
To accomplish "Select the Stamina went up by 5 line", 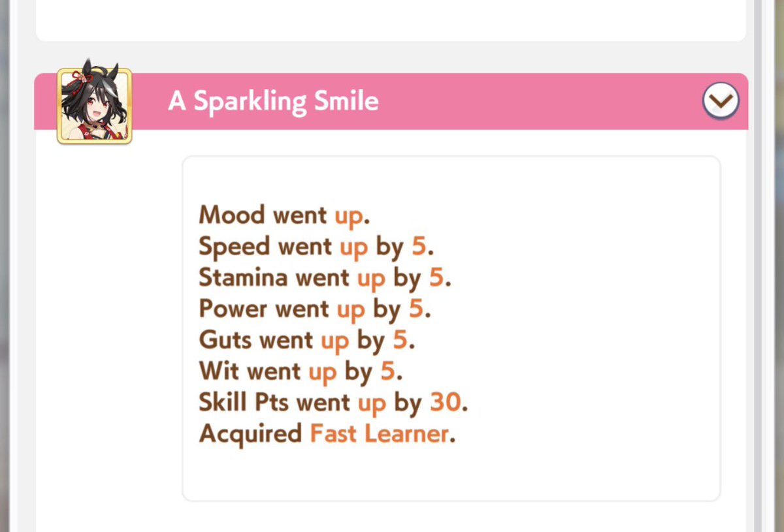I will (x=325, y=278).
